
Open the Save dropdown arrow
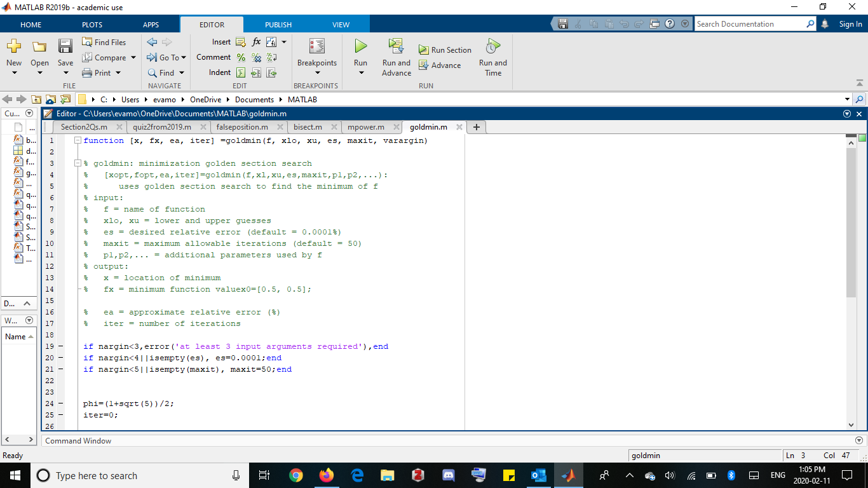pyautogui.click(x=65, y=72)
